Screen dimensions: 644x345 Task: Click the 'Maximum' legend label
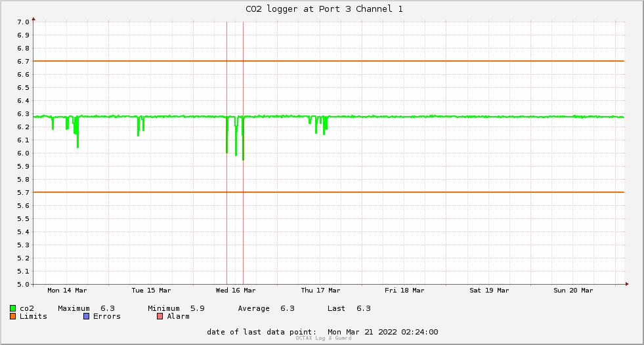74,308
